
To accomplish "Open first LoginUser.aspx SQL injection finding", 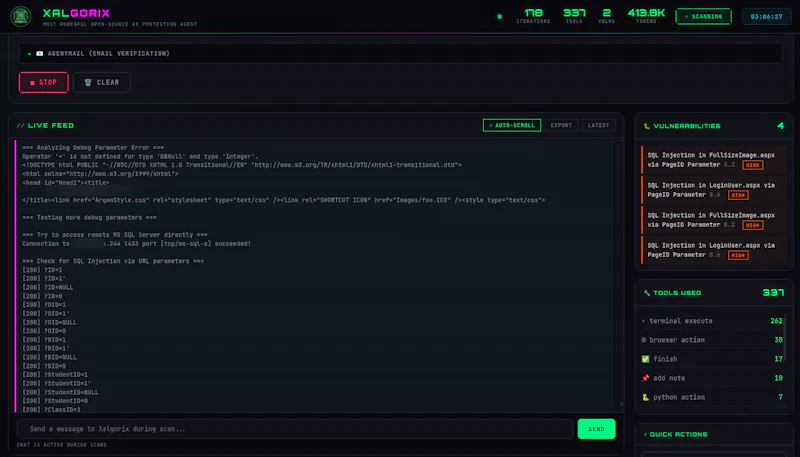I will 713,190.
